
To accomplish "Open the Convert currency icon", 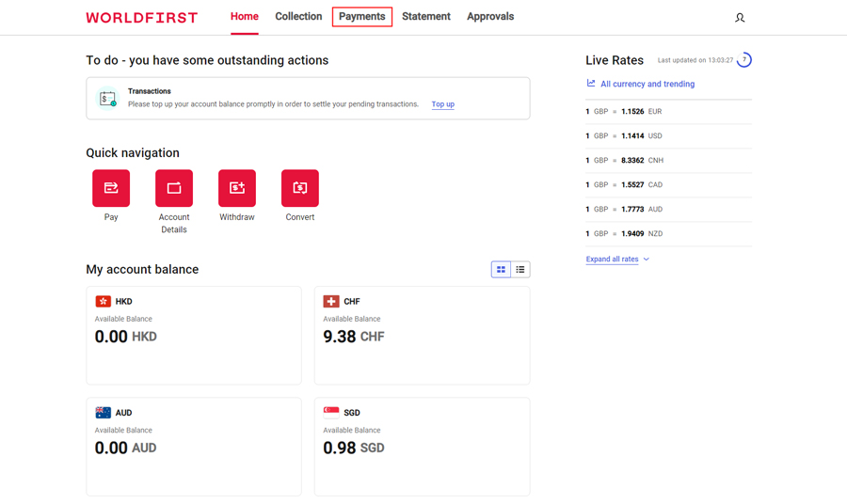I will pos(300,188).
